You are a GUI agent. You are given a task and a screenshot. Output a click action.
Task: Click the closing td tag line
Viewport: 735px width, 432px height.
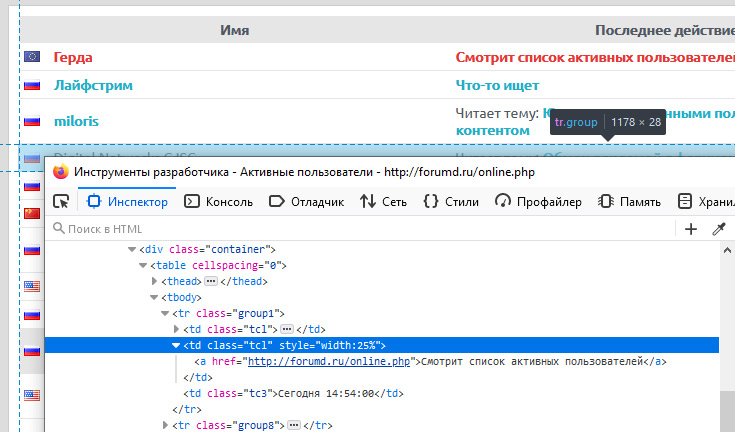click(x=198, y=378)
